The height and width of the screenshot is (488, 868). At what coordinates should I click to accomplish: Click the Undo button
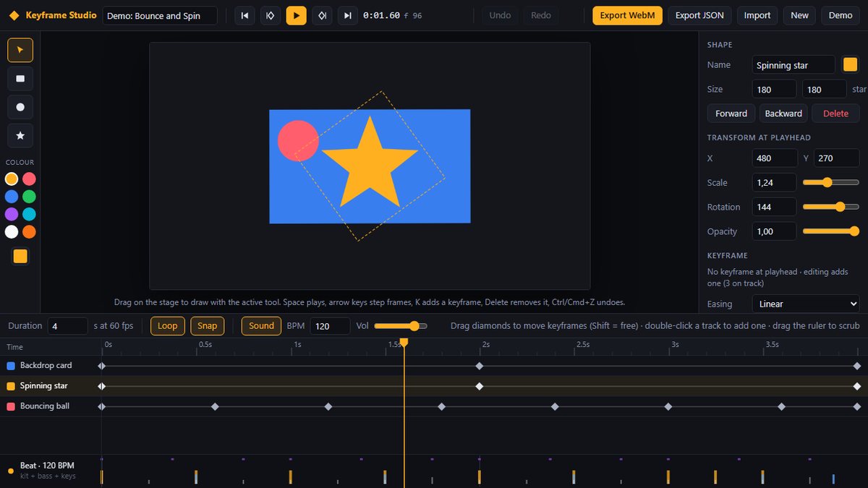pyautogui.click(x=500, y=15)
